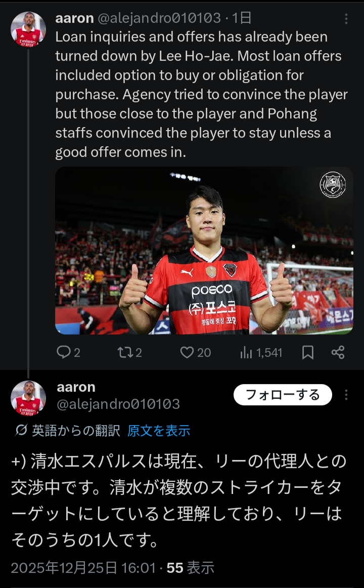Like the tweet with the heart icon

196,353
